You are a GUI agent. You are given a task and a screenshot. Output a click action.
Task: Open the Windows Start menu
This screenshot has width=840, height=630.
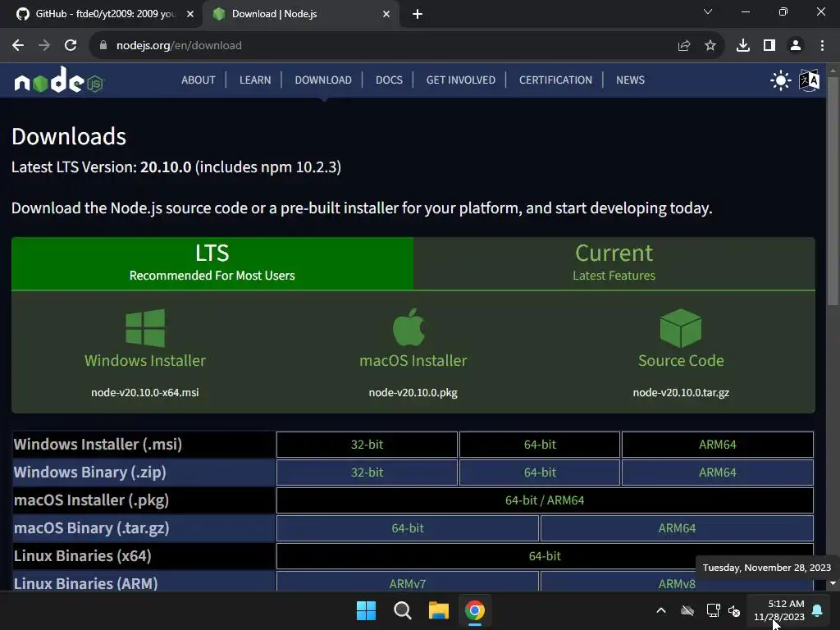(367, 610)
